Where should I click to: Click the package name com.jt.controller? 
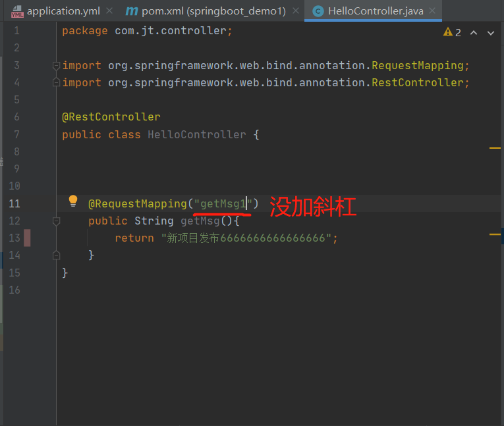pyautogui.click(x=171, y=31)
